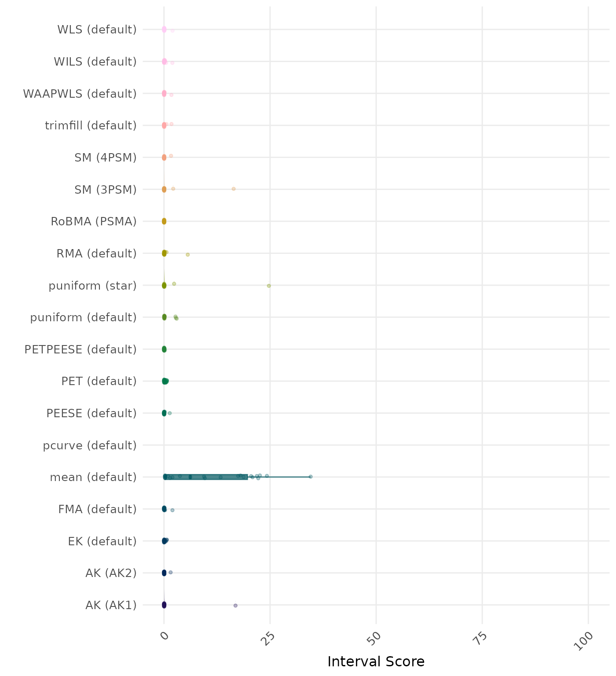Screen dimensions: 616x676
Task: Click the 50 tick label on x-axis
Action: [376, 639]
